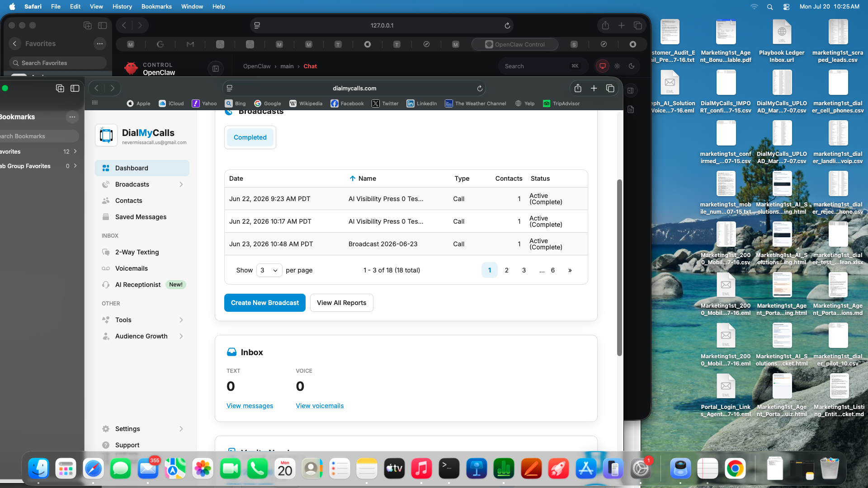
Task: Launch Terminal from the Dock
Action: click(x=449, y=469)
